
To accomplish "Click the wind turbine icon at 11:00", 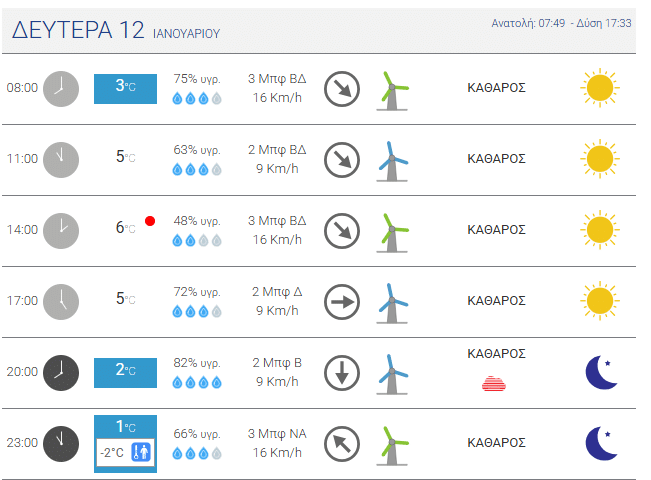I will (x=393, y=159).
